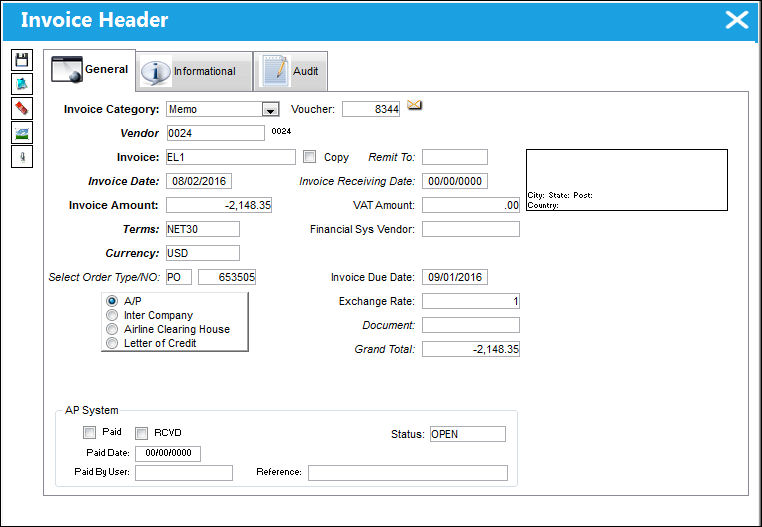
Task: Click the red eraser delete icon
Action: point(22,108)
